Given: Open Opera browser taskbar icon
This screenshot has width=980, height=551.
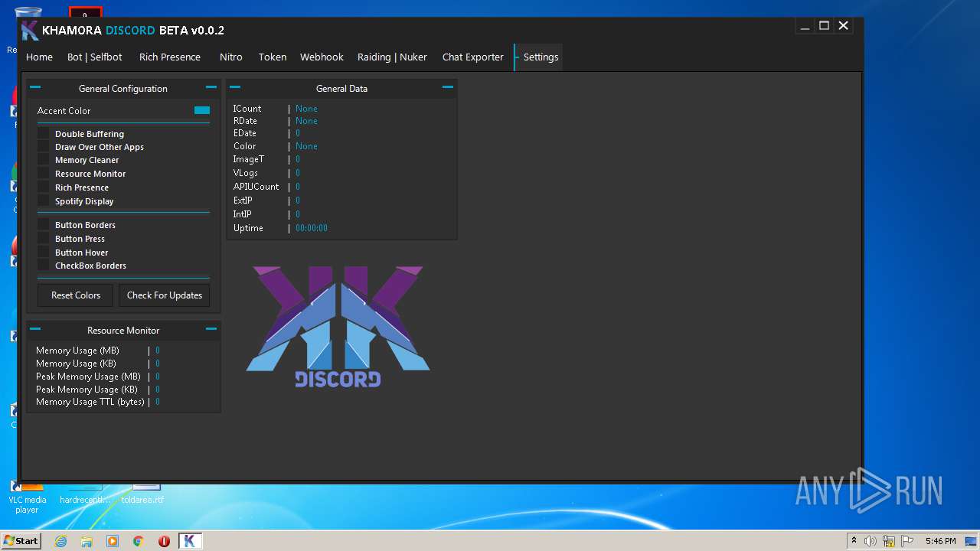Looking at the screenshot, I should [164, 541].
